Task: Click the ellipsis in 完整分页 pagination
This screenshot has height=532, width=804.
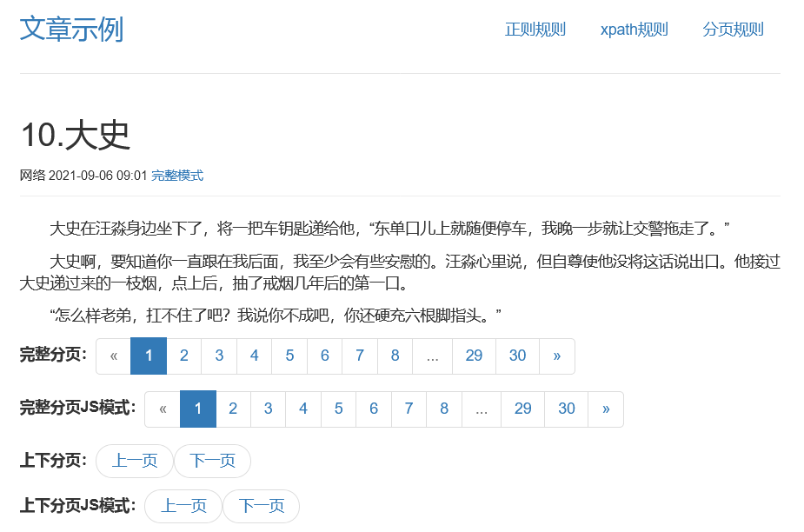Action: pos(432,356)
